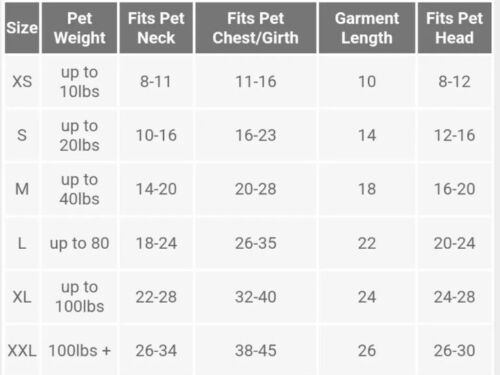The width and height of the screenshot is (500, 375).
Task: Click garment length 24 for XL
Action: [x=367, y=297]
